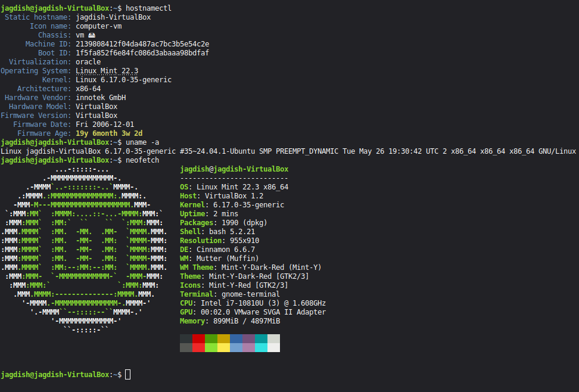This screenshot has height=392, width=579.
Task: Click the gold swatch in the top palette row
Action: [224, 339]
